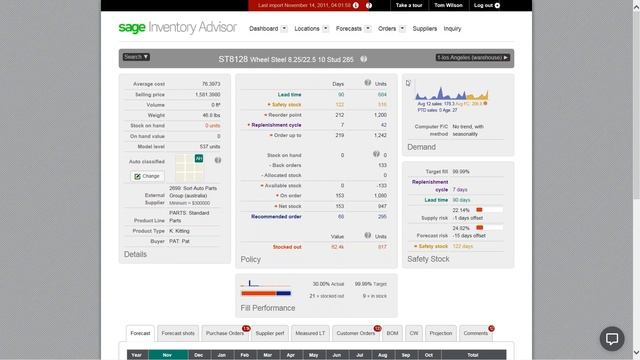Click the Net stock label
The width and height of the screenshot is (640, 360).
(x=290, y=206)
